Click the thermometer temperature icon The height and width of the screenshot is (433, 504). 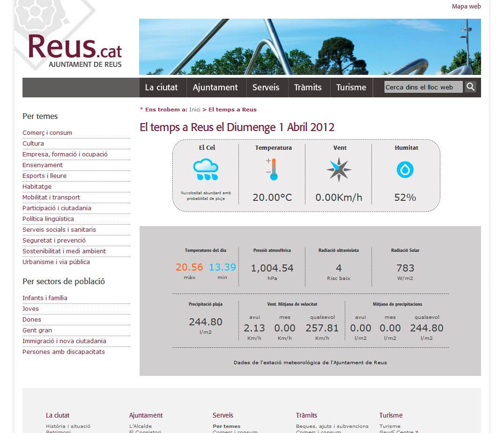[272, 169]
